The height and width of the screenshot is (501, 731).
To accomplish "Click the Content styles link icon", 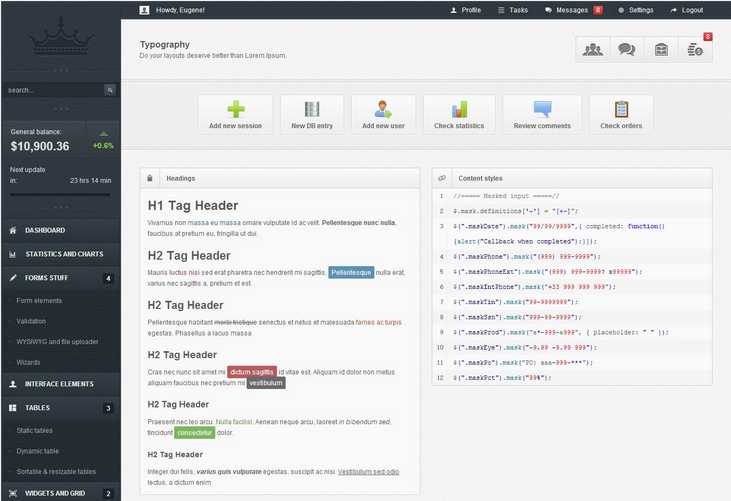I will tap(442, 178).
